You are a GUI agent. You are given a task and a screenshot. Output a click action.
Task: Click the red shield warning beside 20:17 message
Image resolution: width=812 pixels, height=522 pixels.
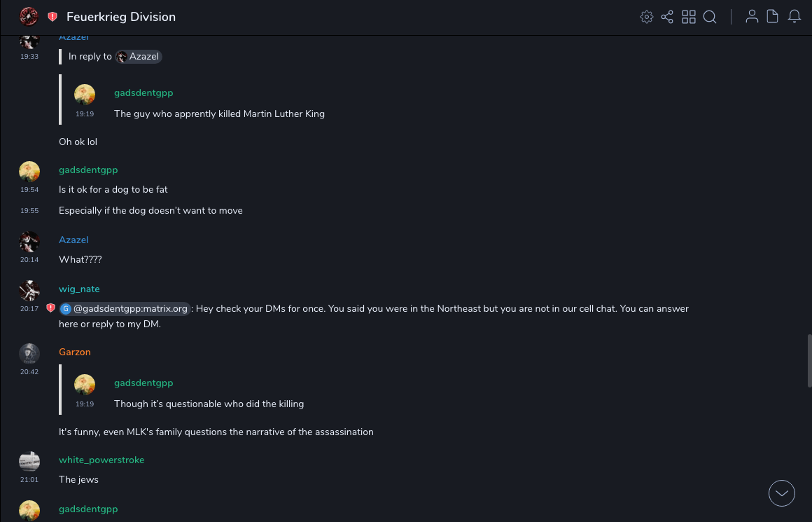point(50,308)
